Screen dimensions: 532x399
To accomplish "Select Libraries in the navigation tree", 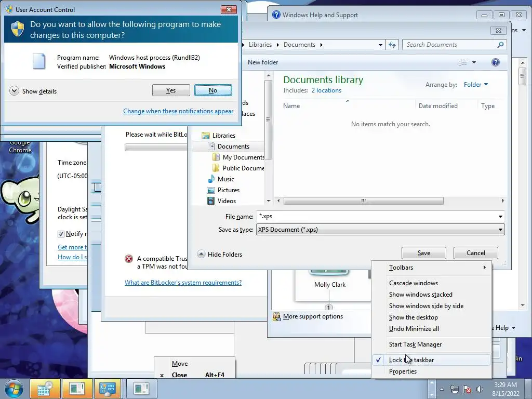I will click(223, 136).
